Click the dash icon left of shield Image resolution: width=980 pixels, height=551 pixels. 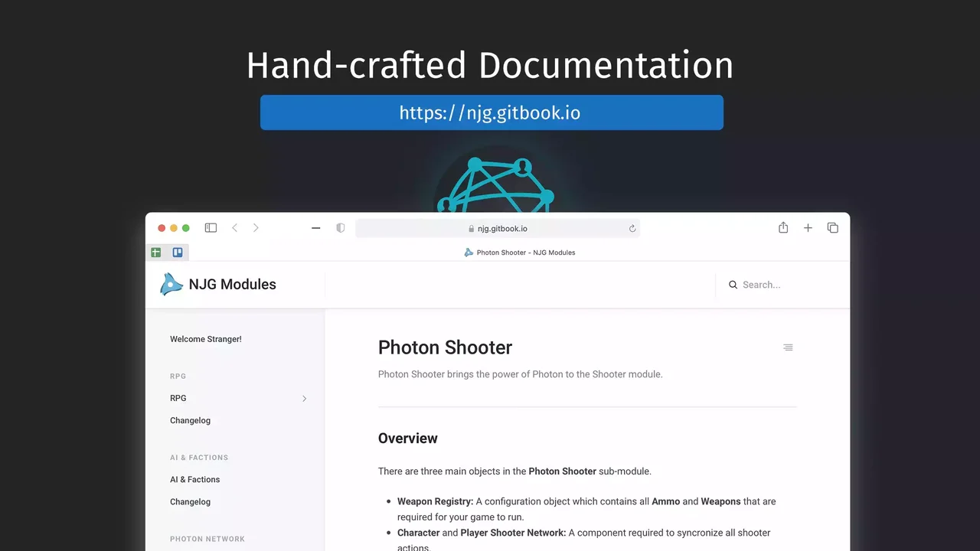coord(315,228)
